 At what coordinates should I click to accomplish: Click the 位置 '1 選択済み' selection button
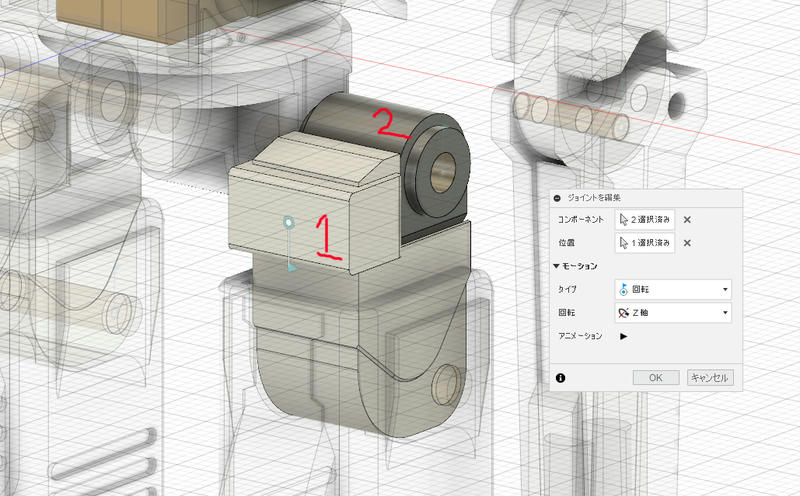[645, 243]
